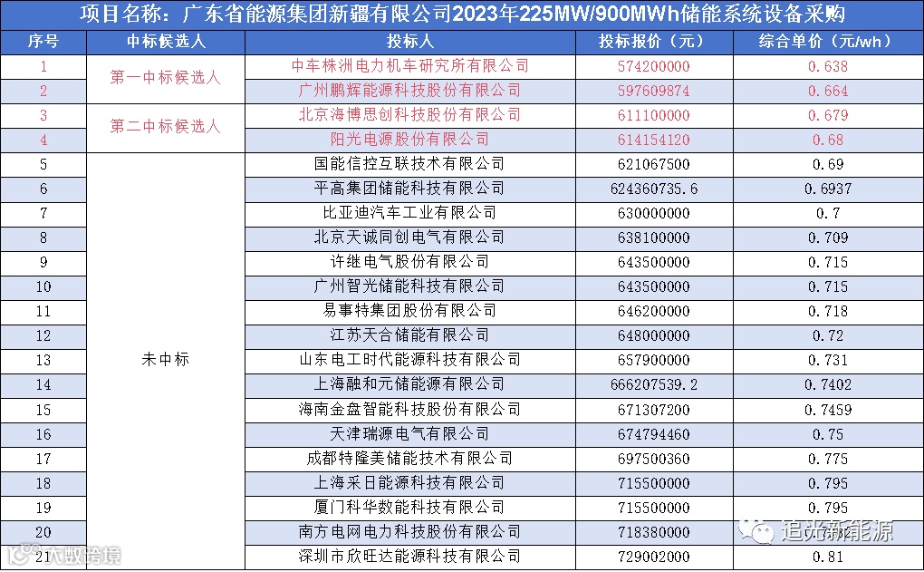Select unit price 0.775

point(828,459)
